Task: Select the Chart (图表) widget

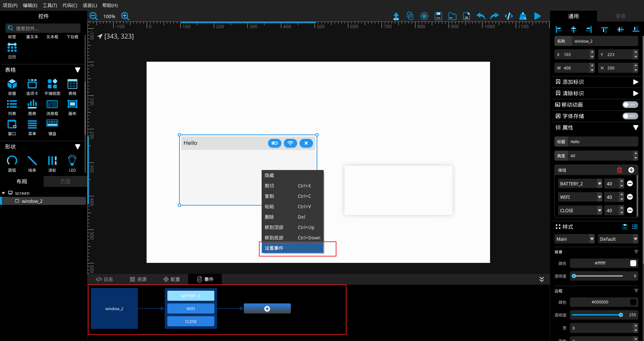Action: point(32,107)
